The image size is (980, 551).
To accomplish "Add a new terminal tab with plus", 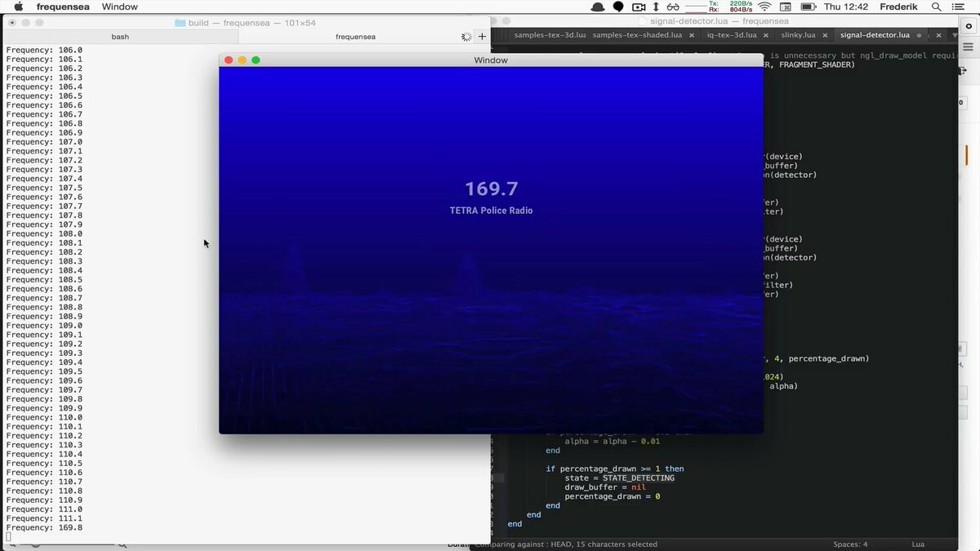I will pos(482,36).
